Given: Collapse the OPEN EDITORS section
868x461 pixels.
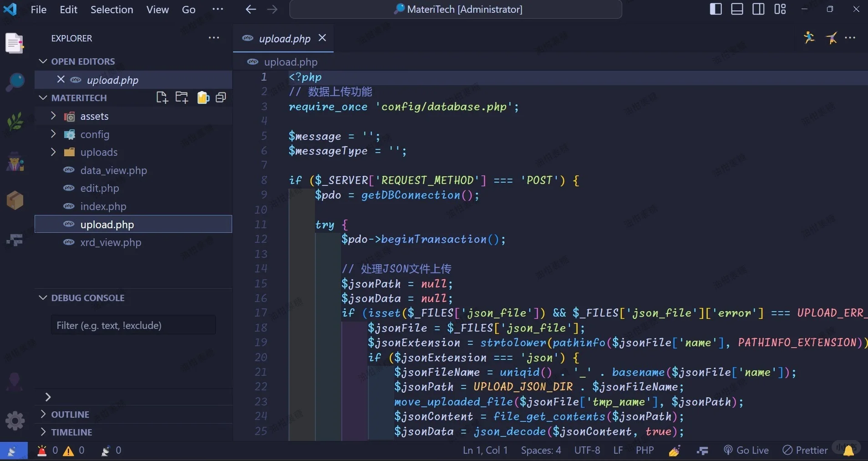Looking at the screenshot, I should pyautogui.click(x=43, y=61).
